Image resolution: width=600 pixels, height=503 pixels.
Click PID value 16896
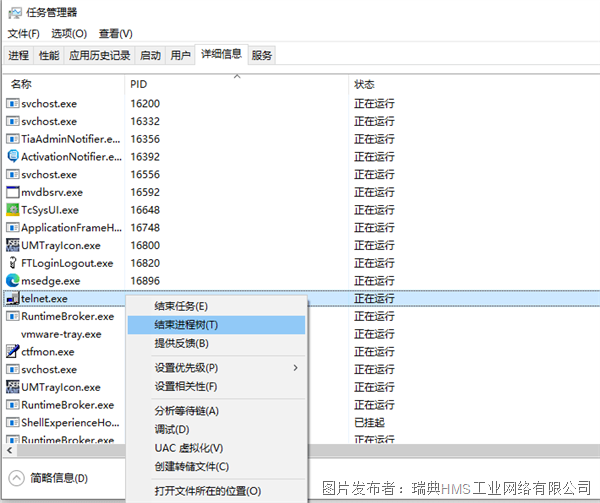[145, 281]
